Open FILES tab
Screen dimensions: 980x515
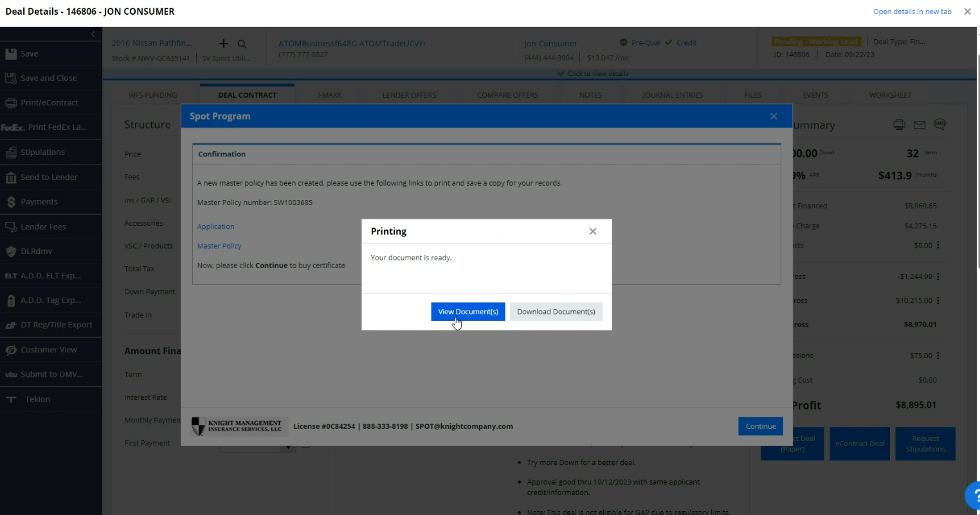753,95
